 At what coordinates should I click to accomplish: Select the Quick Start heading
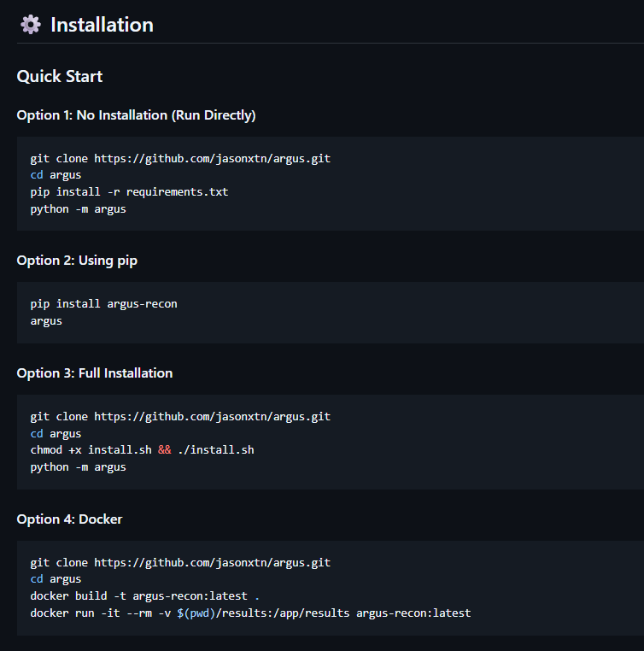(x=60, y=76)
